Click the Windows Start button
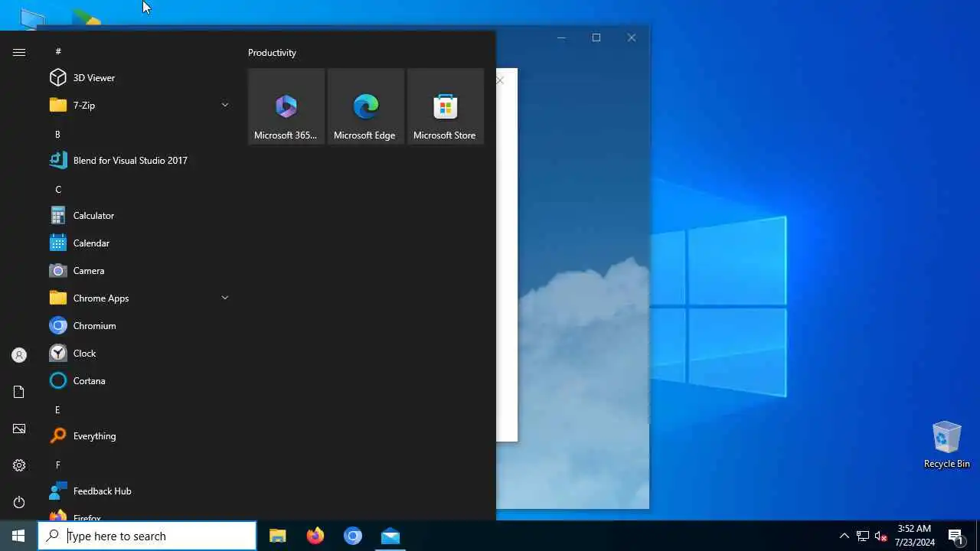980x551 pixels. pos(18,536)
